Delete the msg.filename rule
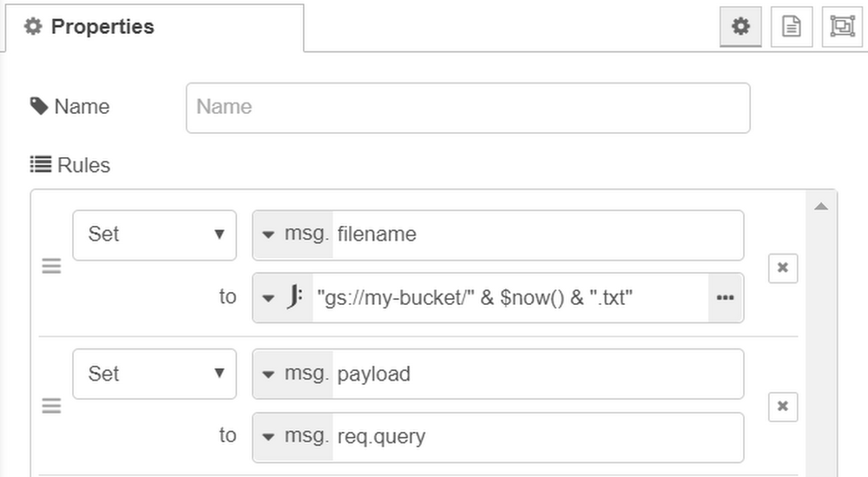Screen dimensions: 868x477 [x=783, y=268]
